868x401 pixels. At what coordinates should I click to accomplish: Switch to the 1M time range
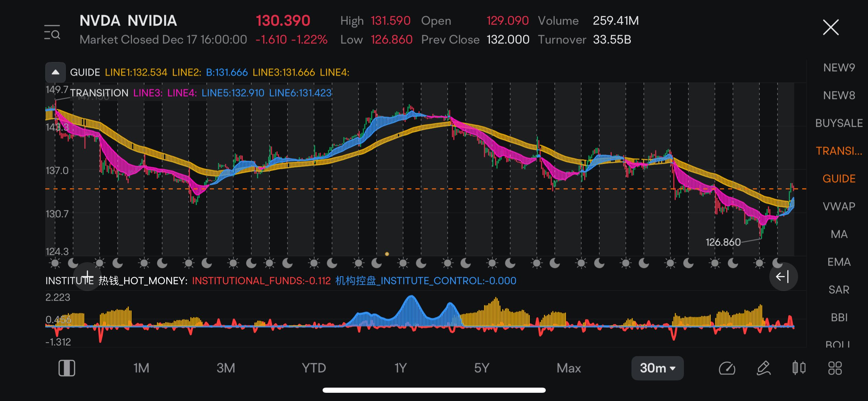click(x=141, y=368)
